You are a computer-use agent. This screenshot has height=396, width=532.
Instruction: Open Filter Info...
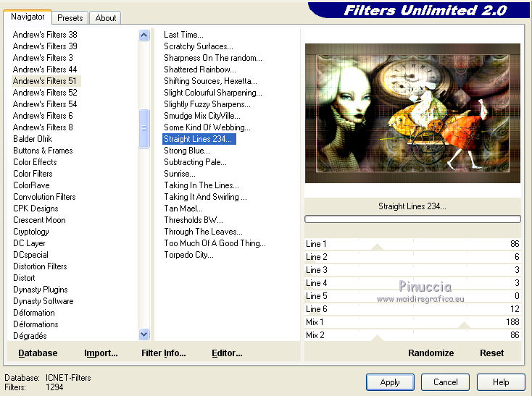(x=164, y=353)
